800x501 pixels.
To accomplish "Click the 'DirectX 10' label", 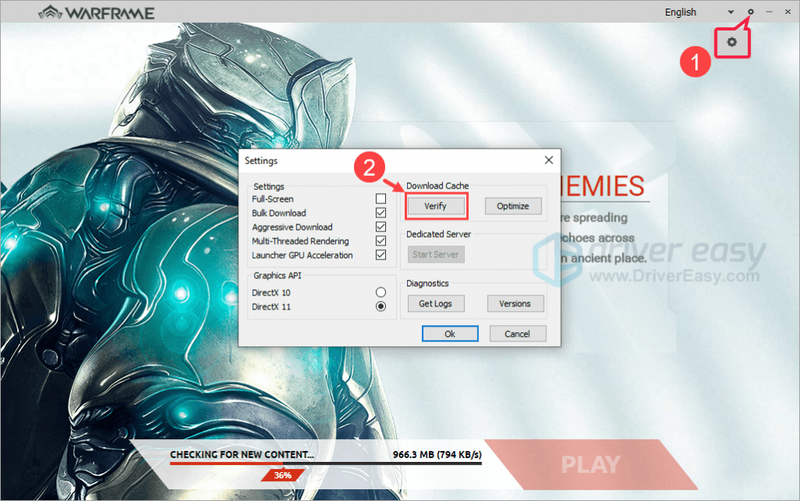I will [271, 293].
